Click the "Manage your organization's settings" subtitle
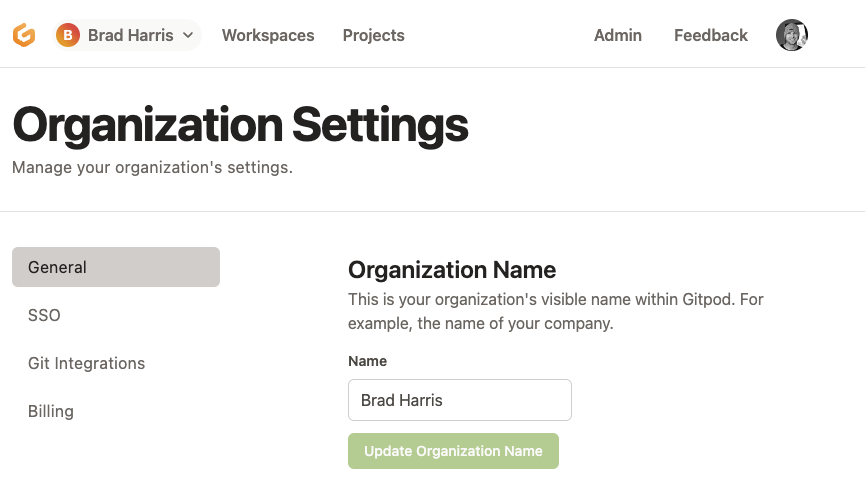 tap(152, 167)
